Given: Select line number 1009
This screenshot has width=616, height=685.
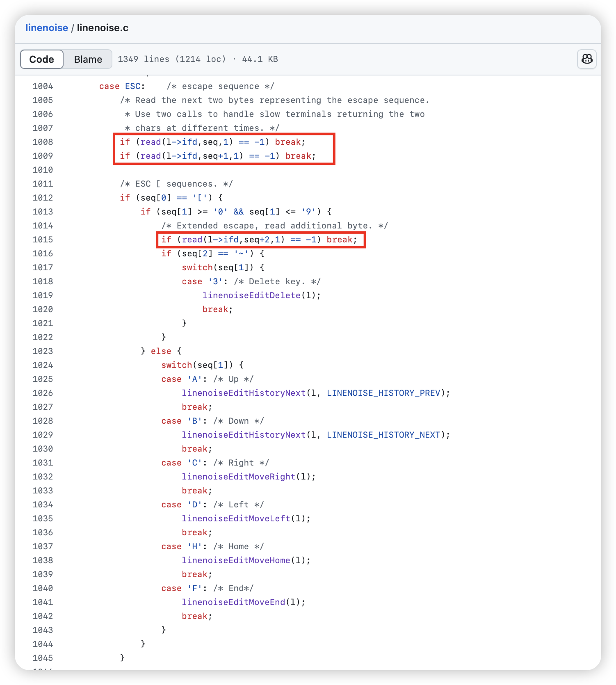Looking at the screenshot, I should point(43,156).
